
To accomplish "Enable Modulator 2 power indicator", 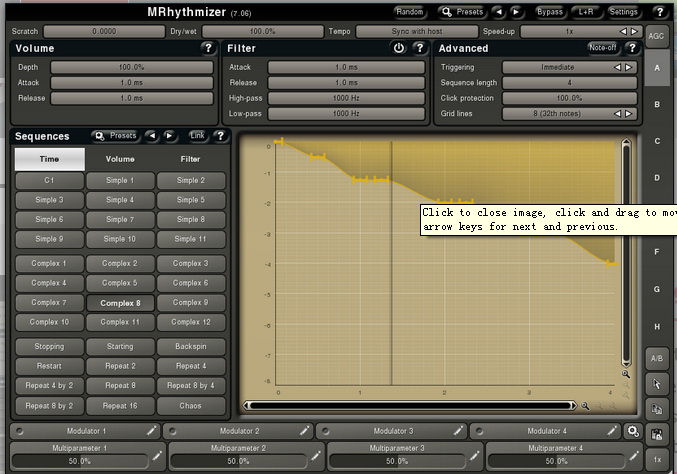I will 172,431.
